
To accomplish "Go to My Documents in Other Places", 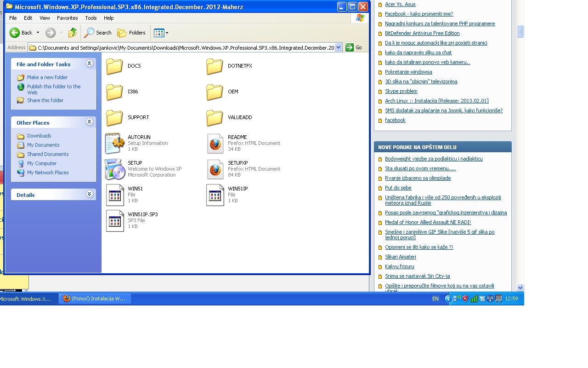I will 43,145.
